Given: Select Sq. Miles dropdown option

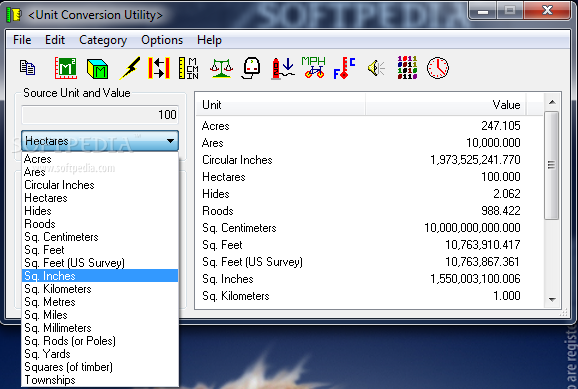Looking at the screenshot, I should [x=100, y=315].
